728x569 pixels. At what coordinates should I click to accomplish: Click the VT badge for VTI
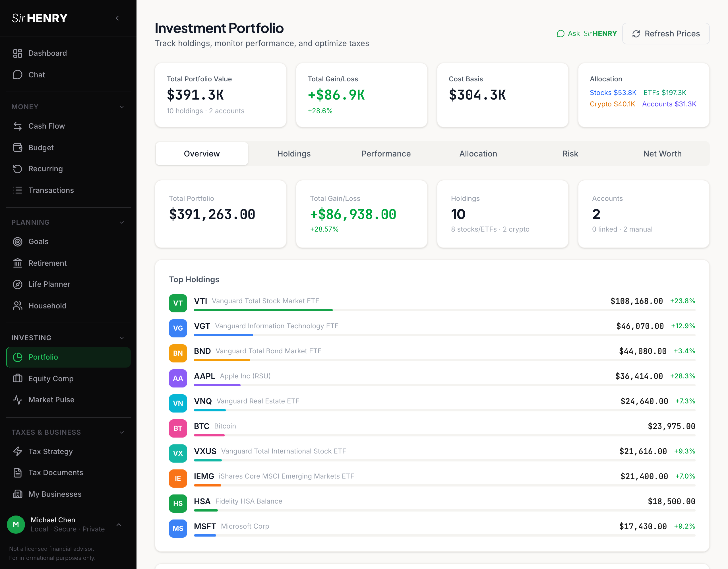point(178,303)
